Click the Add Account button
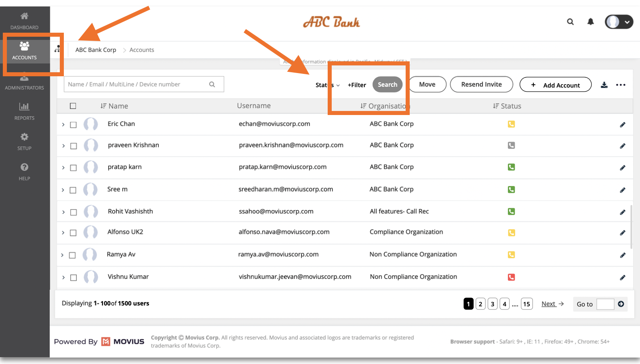 pos(556,85)
